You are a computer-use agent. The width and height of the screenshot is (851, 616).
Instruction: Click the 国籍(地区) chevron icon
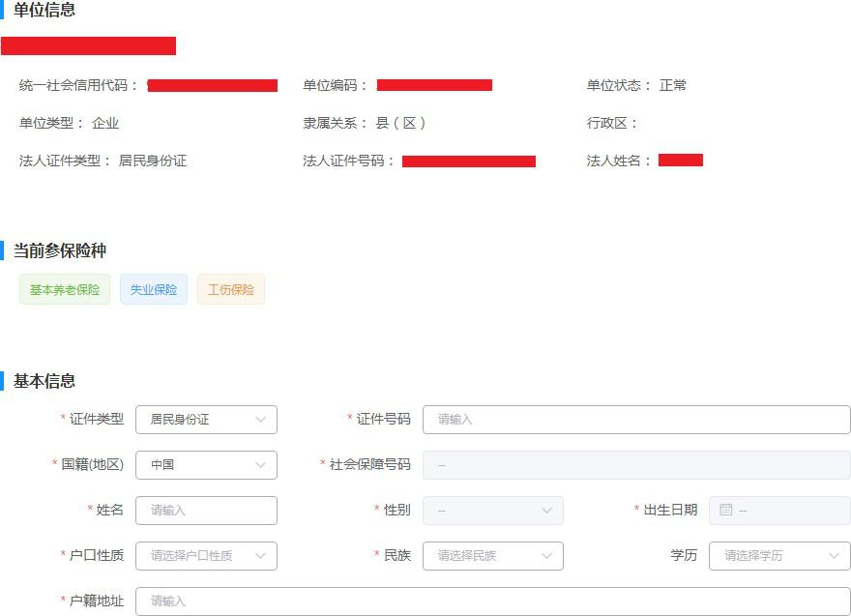(260, 465)
